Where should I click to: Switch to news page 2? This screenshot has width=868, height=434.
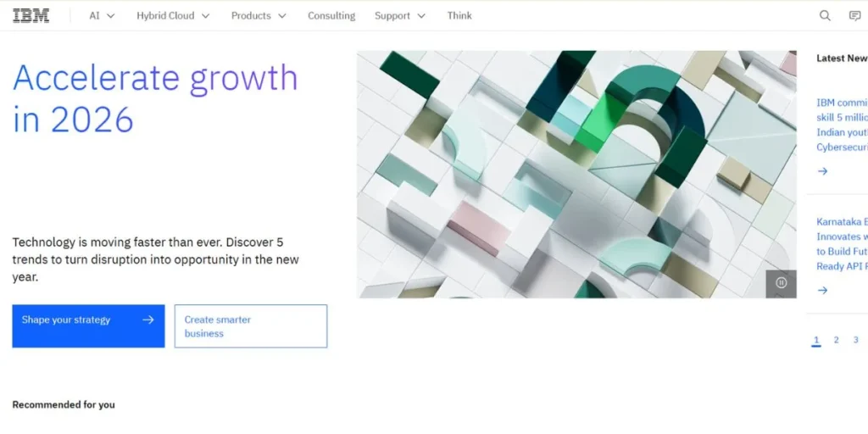(x=836, y=340)
